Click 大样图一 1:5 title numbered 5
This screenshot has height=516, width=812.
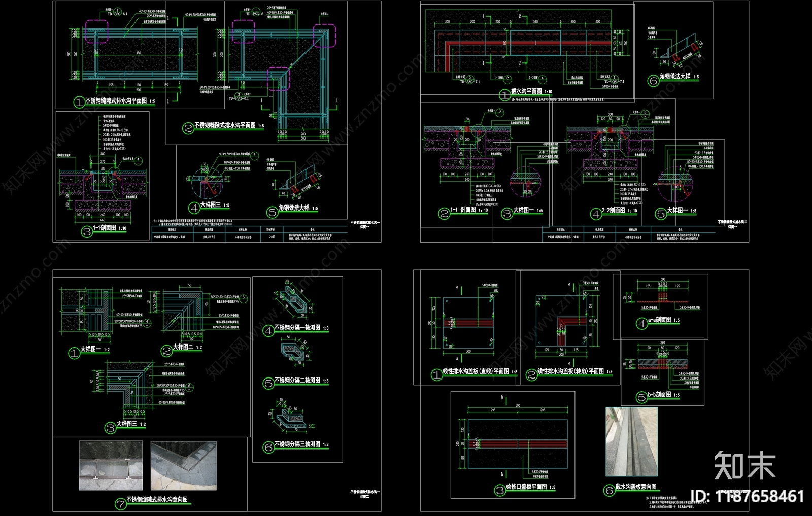676,211
